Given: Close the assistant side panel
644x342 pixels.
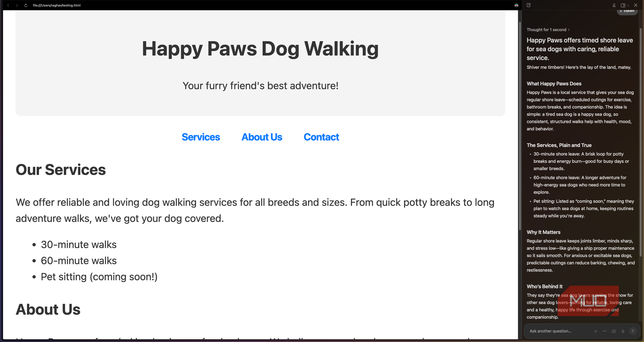Looking at the screenshot, I should [636, 5].
